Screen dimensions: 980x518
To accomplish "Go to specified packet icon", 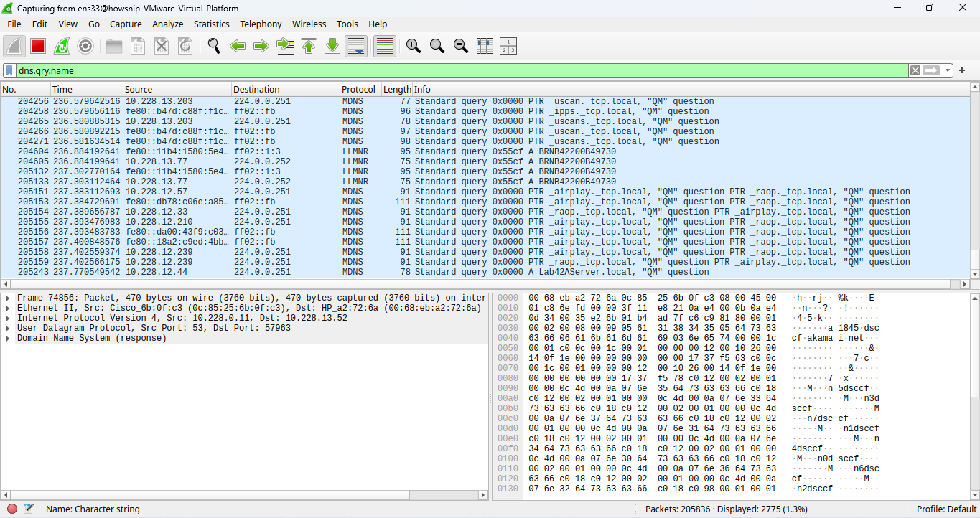I will pos(285,46).
